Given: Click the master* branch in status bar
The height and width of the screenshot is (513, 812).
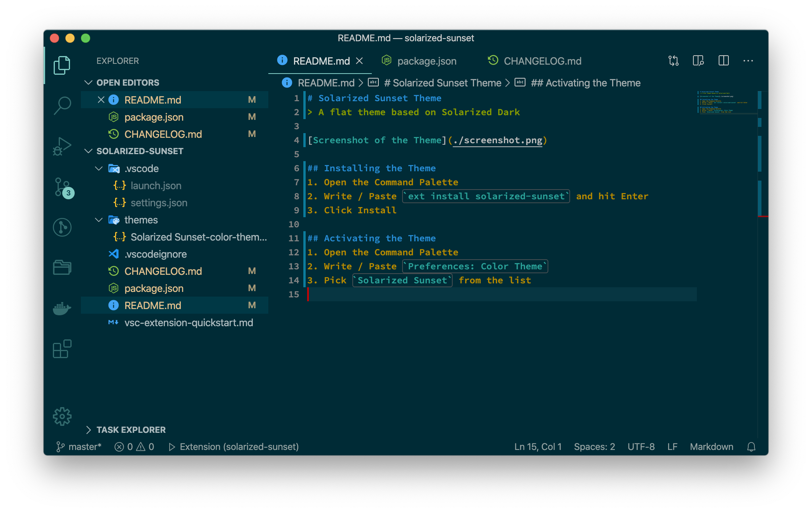Looking at the screenshot, I should 79,447.
